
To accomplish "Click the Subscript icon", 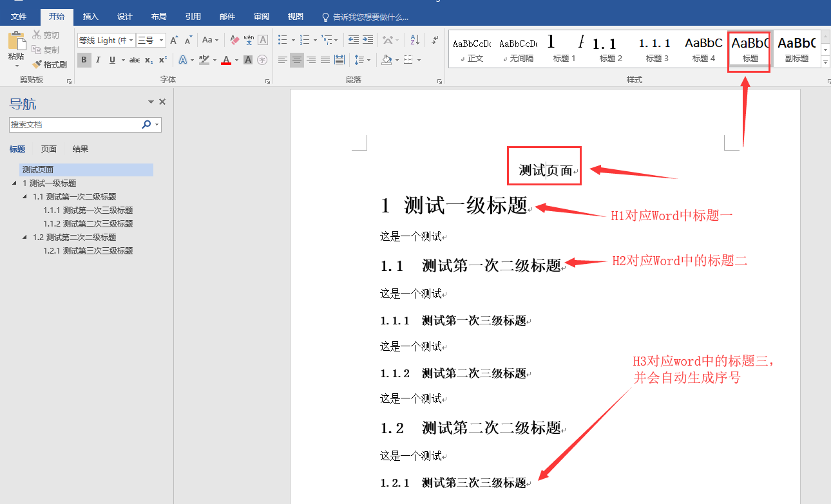I will pyautogui.click(x=148, y=60).
